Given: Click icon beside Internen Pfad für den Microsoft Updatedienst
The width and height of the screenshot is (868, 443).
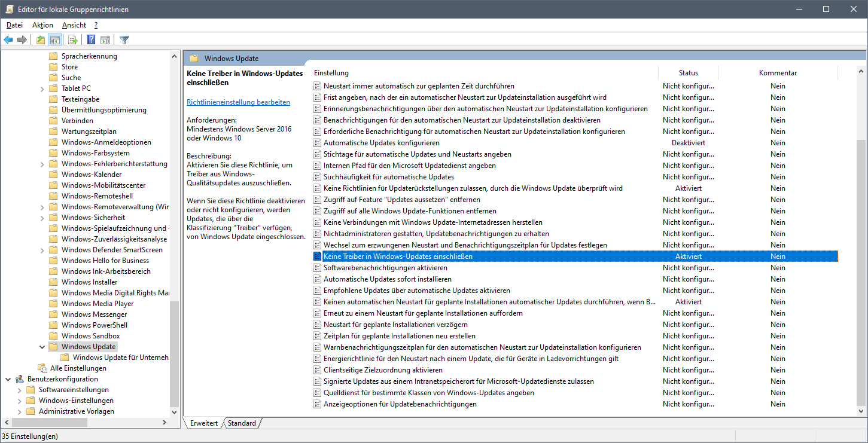Looking at the screenshot, I should tap(318, 166).
